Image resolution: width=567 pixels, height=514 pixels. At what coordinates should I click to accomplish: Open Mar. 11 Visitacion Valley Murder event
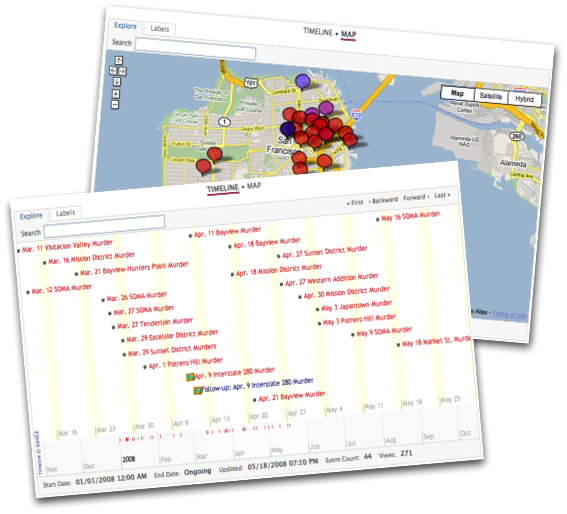pyautogui.click(x=67, y=246)
